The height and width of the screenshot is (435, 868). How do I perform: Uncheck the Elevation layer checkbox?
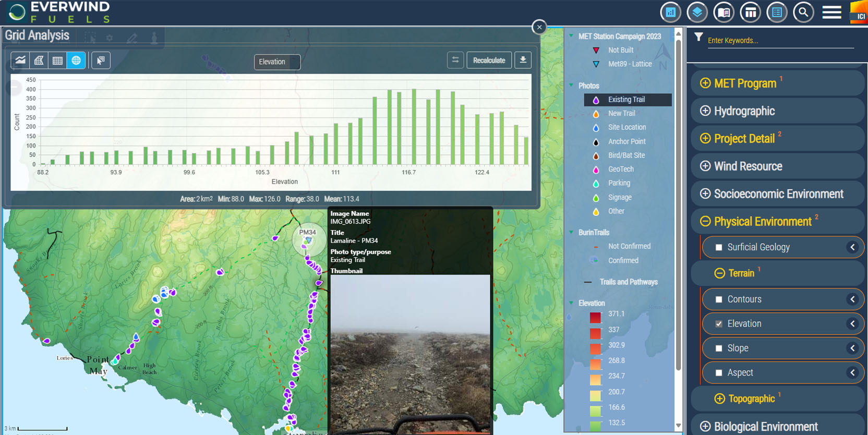tap(719, 324)
